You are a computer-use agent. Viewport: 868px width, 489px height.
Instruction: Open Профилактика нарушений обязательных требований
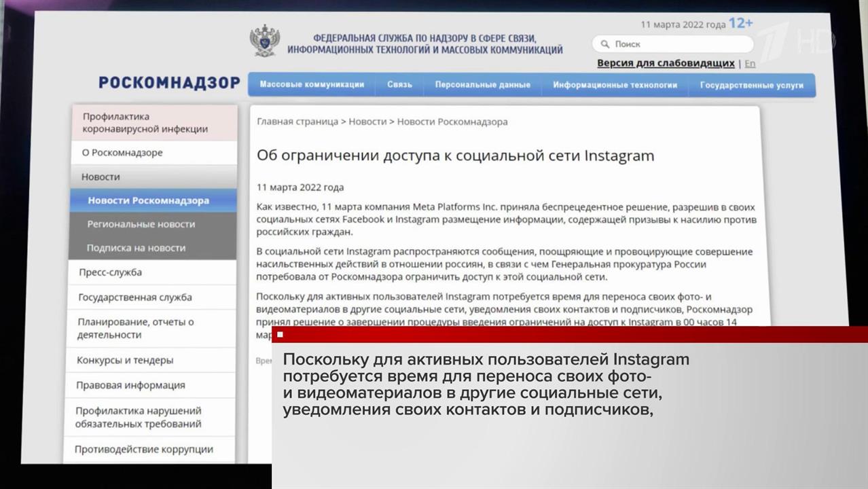(149, 417)
